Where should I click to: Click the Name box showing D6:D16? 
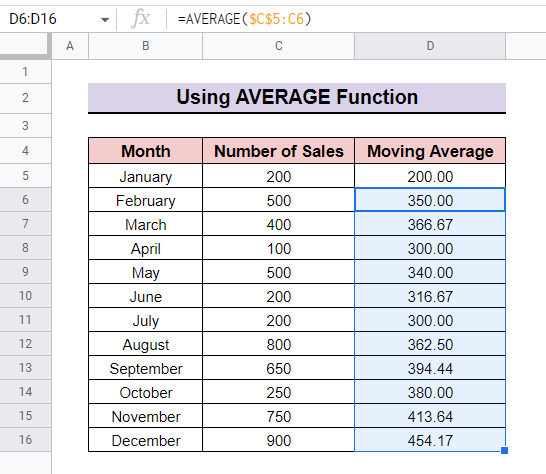coord(33,19)
